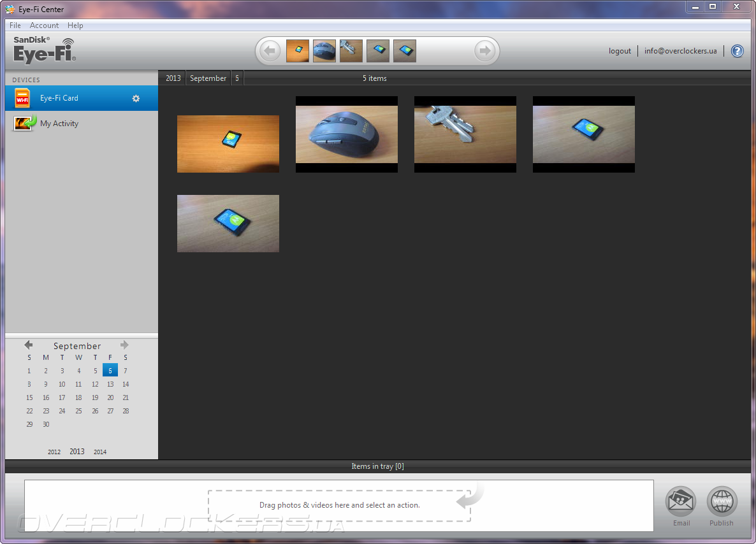Select the year 2013 in the calendar
Image resolution: width=756 pixels, height=544 pixels.
pyautogui.click(x=76, y=452)
